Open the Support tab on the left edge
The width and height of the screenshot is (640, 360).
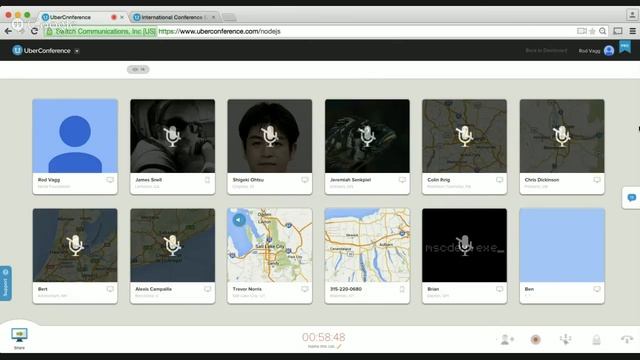click(5, 283)
